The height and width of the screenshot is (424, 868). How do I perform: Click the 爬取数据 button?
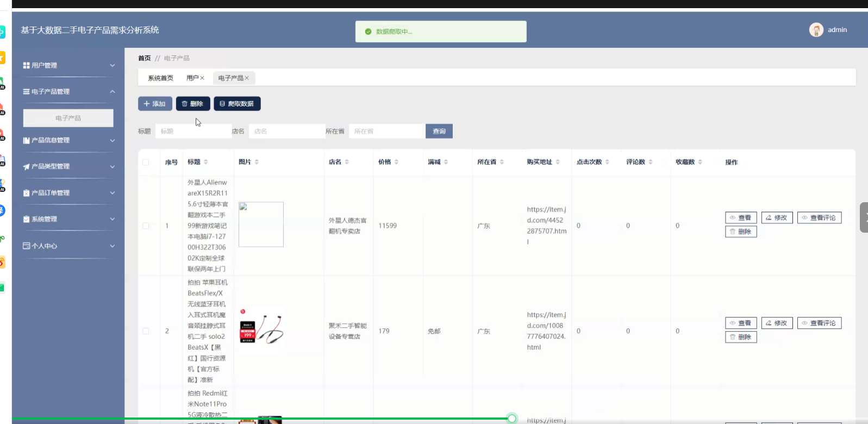pyautogui.click(x=237, y=104)
